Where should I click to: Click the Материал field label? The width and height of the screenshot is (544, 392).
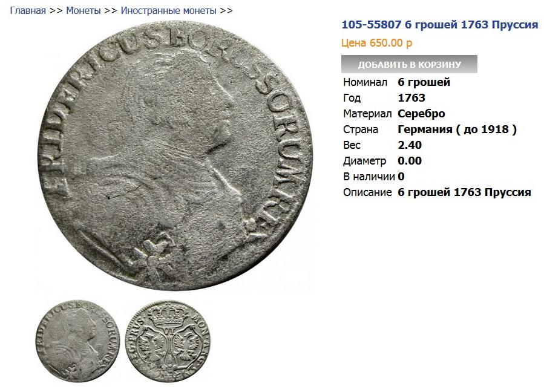tap(367, 114)
